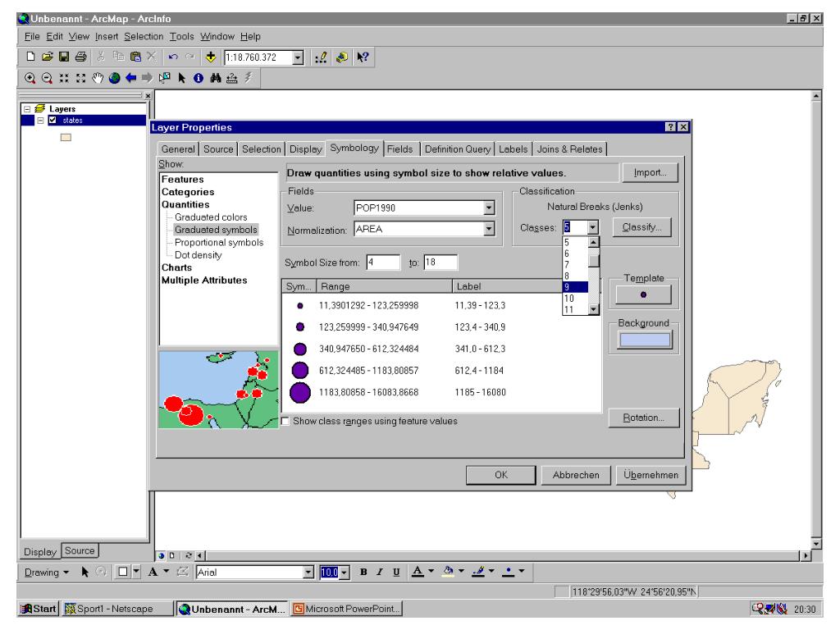
Task: Open the Tools menu
Action: click(181, 36)
